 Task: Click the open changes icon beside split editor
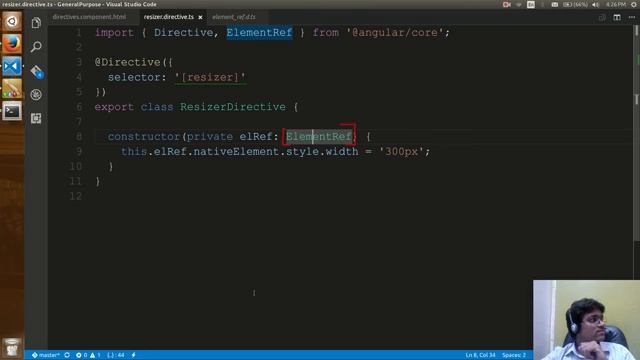tap(602, 17)
